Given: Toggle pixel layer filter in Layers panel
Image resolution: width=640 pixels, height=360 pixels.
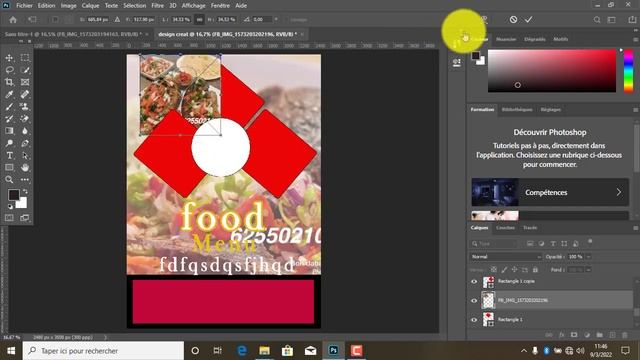Looking at the screenshot, I should [x=530, y=244].
